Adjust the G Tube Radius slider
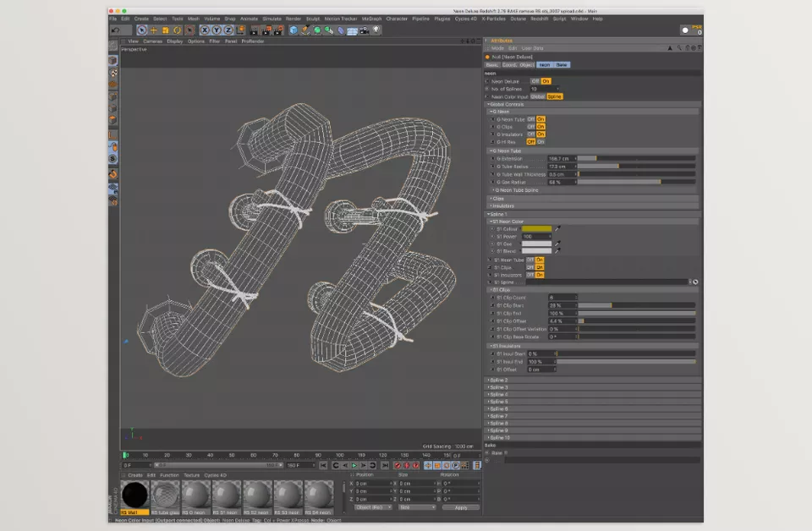 click(x=636, y=166)
